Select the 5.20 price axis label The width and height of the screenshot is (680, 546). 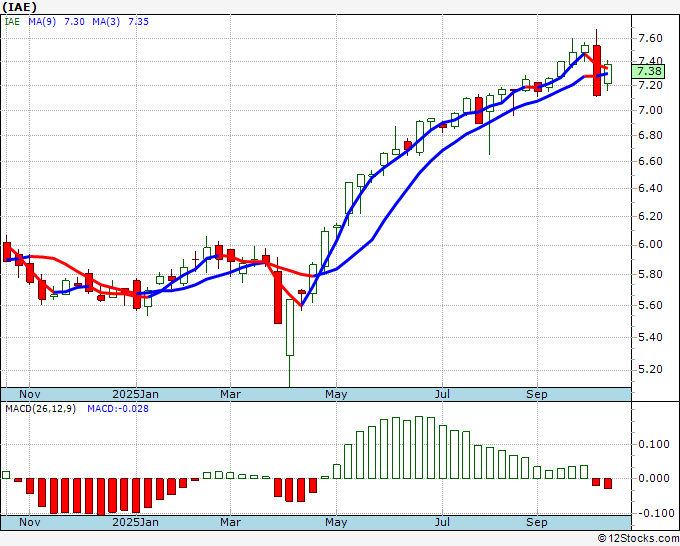tap(650, 369)
